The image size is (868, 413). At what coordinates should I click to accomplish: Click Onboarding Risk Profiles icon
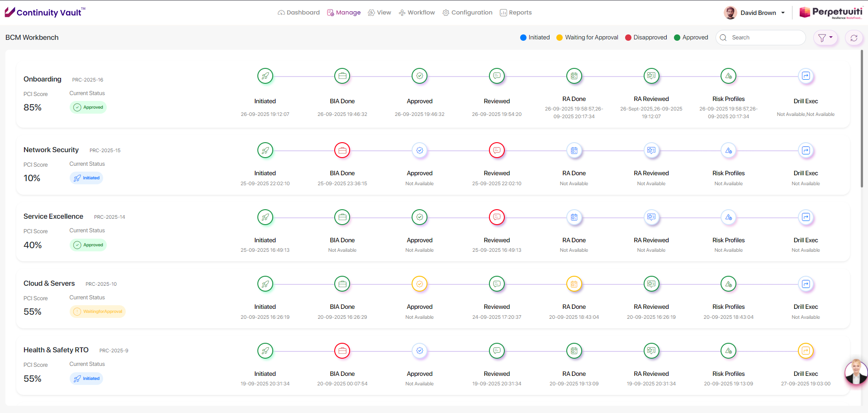click(728, 76)
